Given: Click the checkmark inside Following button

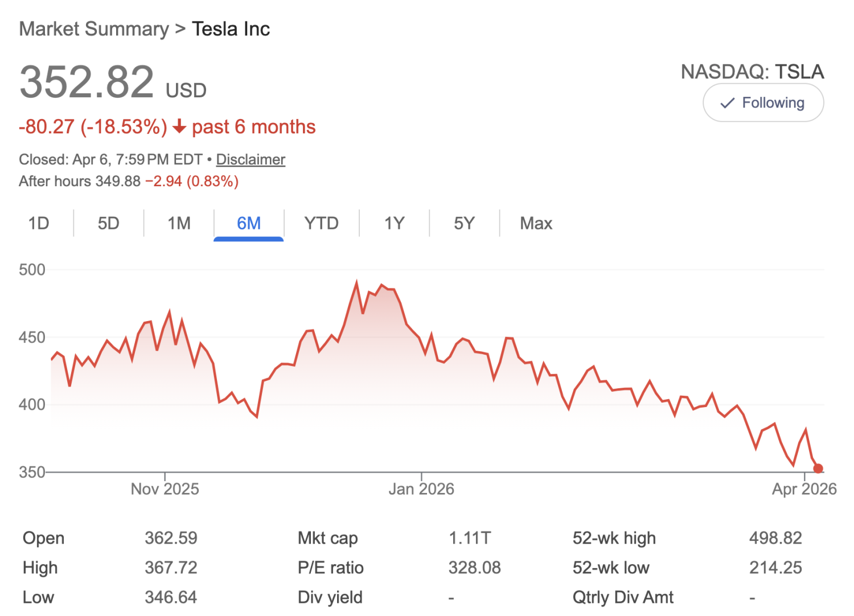Looking at the screenshot, I should pos(726,102).
